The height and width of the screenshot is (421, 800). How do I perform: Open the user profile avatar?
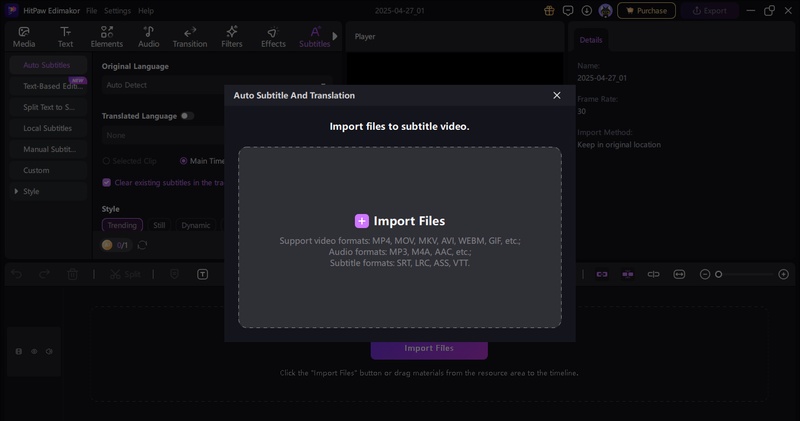[x=604, y=10]
